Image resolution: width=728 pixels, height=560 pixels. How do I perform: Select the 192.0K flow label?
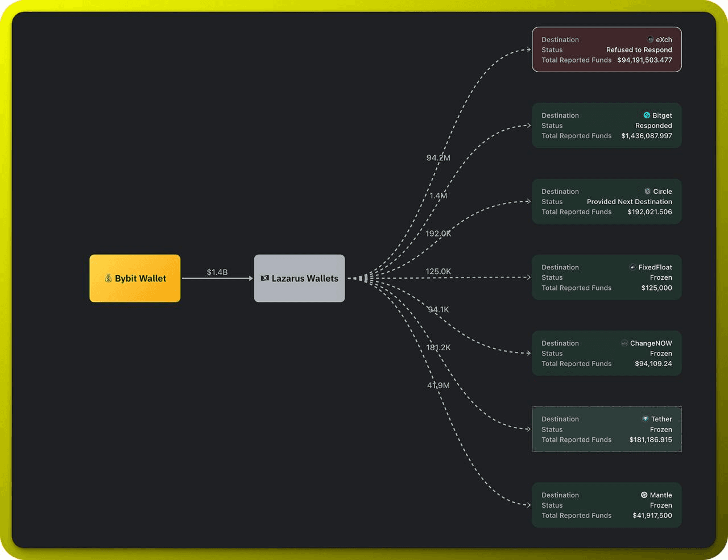[439, 234]
